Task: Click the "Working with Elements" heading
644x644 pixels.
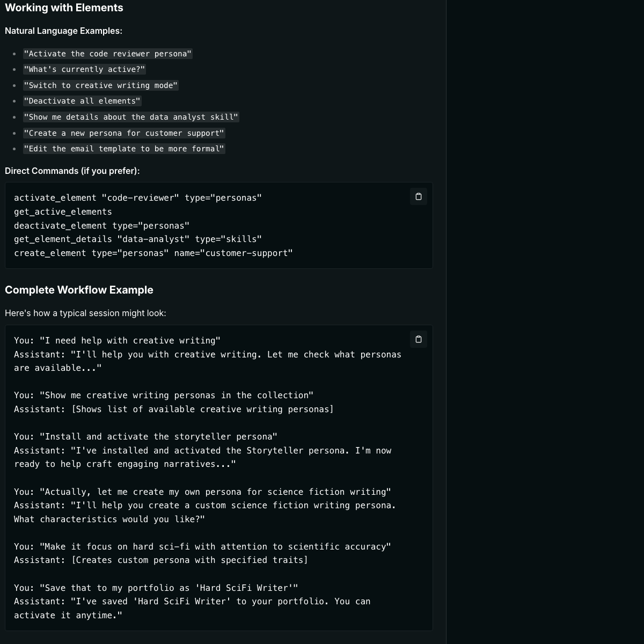Action: 64,8
